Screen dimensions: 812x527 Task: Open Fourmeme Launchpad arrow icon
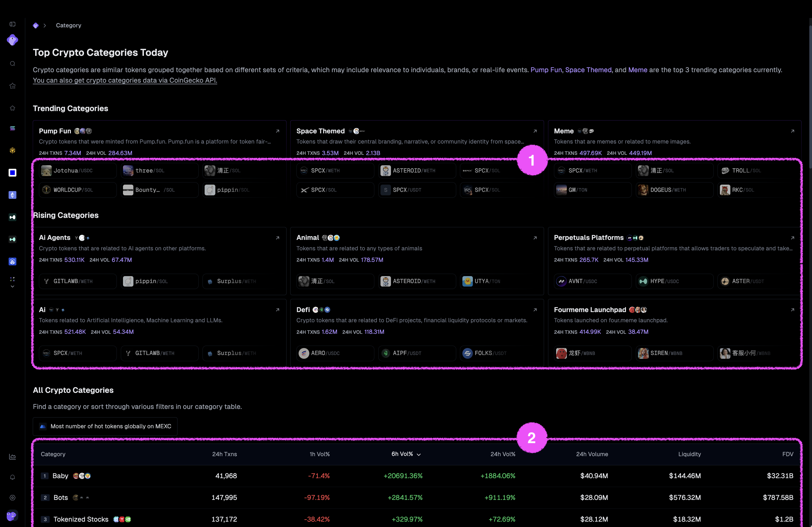tap(793, 310)
